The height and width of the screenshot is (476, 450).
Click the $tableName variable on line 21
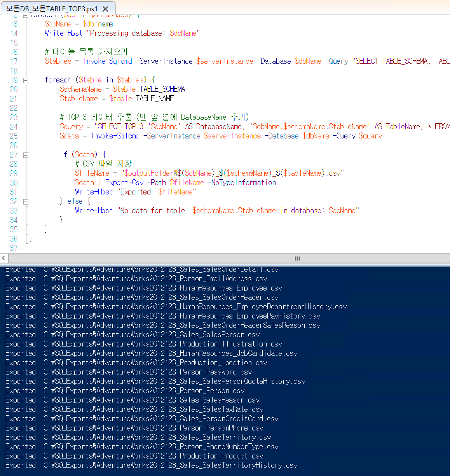[x=78, y=98]
